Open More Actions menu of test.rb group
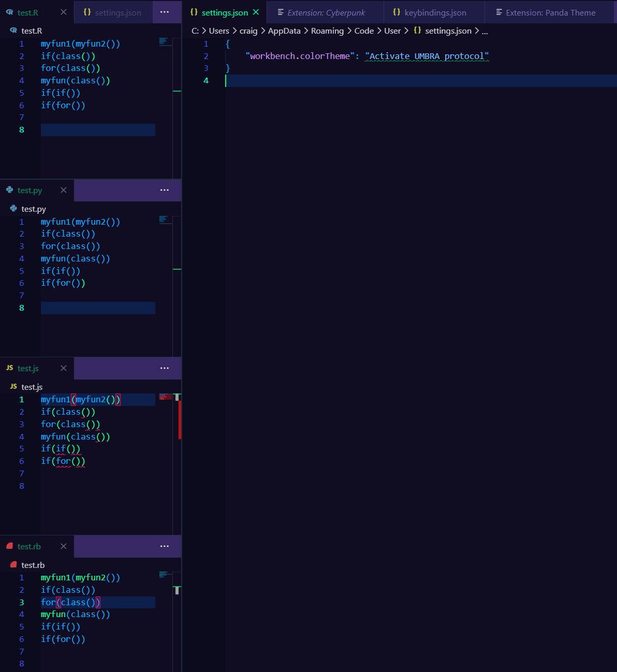617x672 pixels. (165, 546)
